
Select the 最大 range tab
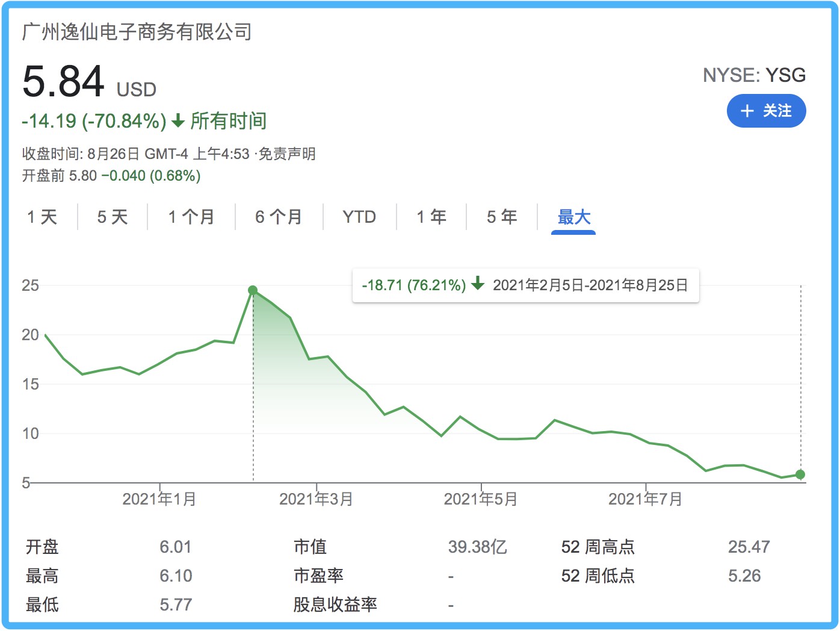(x=573, y=217)
